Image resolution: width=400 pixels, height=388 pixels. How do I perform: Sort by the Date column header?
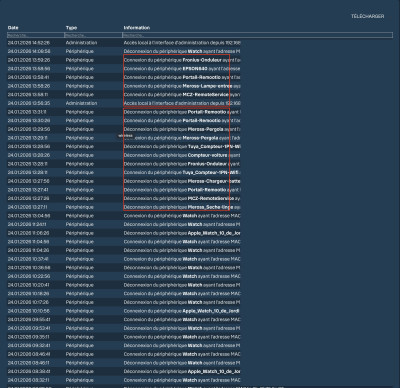click(x=13, y=28)
